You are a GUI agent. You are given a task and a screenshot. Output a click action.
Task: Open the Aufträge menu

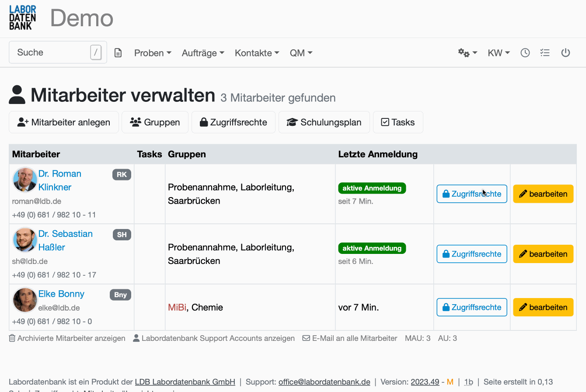[202, 52]
